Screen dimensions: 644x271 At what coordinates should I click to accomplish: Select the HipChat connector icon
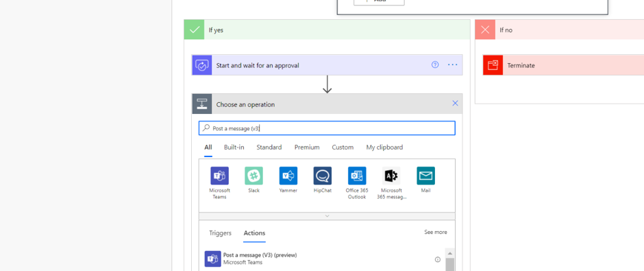[323, 176]
